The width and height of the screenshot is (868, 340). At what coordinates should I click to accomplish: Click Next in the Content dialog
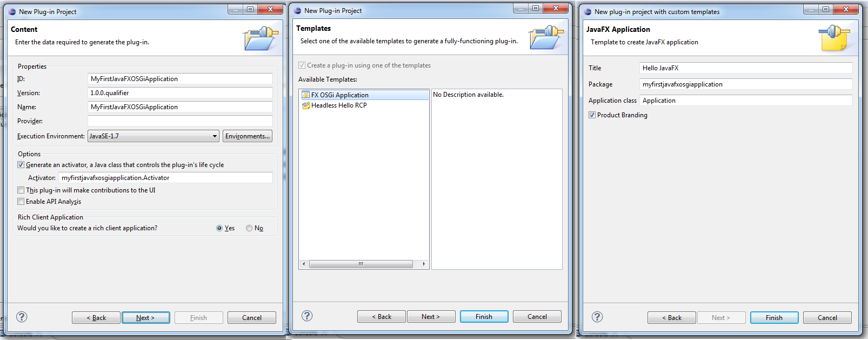[x=146, y=318]
